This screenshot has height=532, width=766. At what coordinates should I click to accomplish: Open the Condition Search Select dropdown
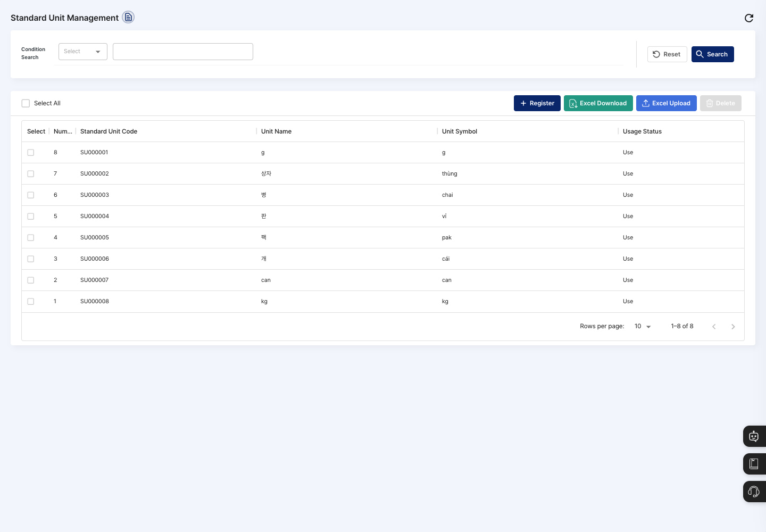point(83,52)
